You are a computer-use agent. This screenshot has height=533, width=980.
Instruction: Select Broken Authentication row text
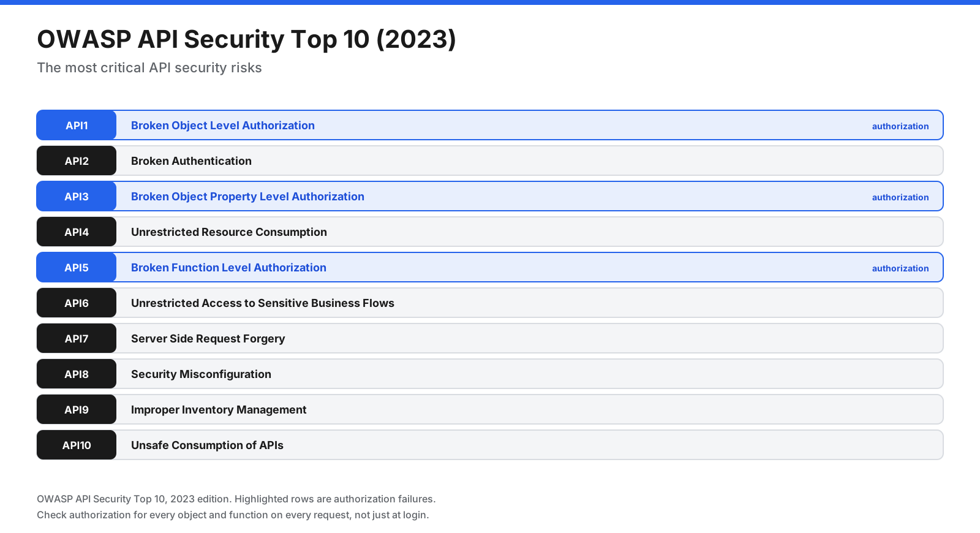click(191, 161)
